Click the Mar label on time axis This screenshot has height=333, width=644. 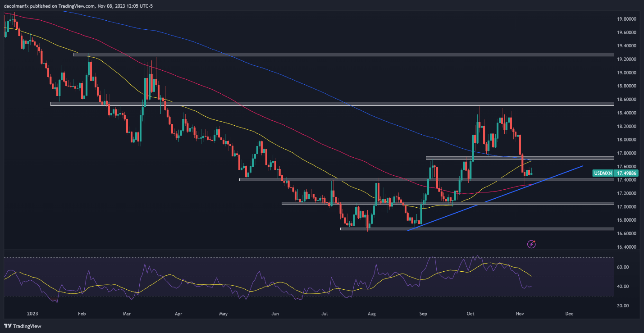point(127,313)
